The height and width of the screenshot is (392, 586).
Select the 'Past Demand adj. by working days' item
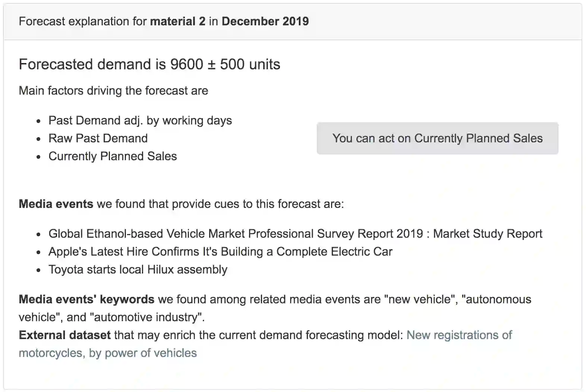pyautogui.click(x=140, y=120)
